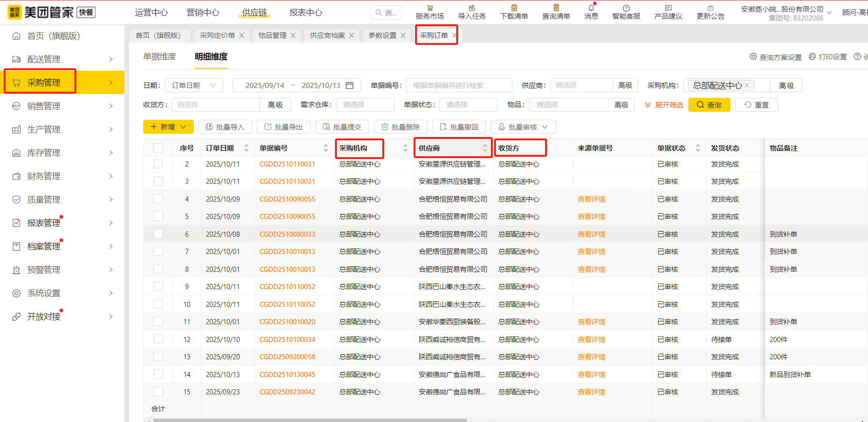Open order link CGDD2510090055
Viewport: 868px width, 422px height.
click(287, 199)
